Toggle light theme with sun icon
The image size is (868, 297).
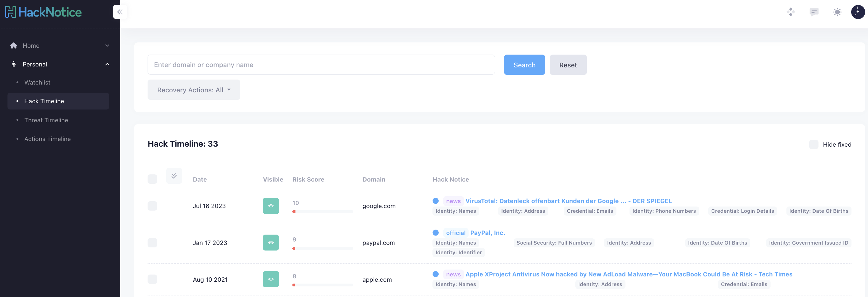pyautogui.click(x=837, y=12)
